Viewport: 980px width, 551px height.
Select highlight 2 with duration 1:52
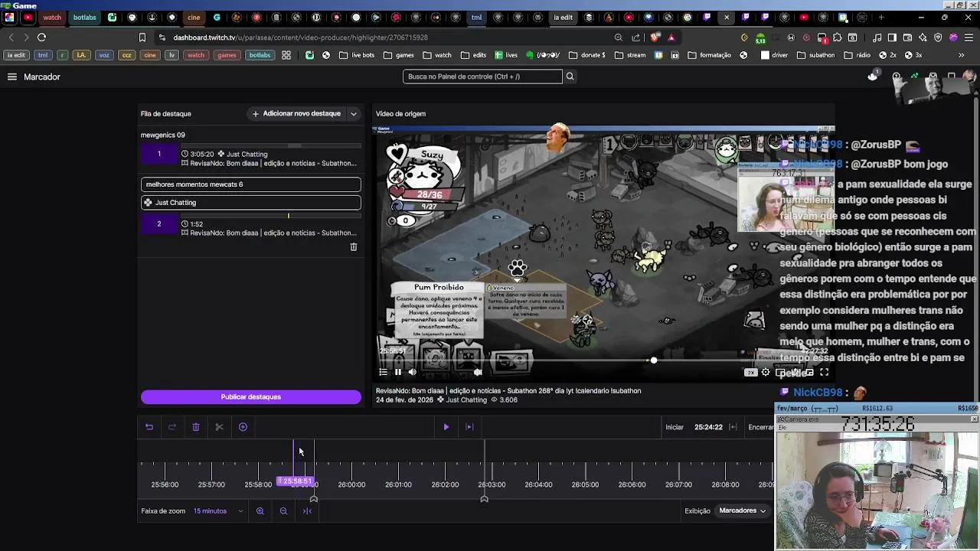[x=250, y=225]
